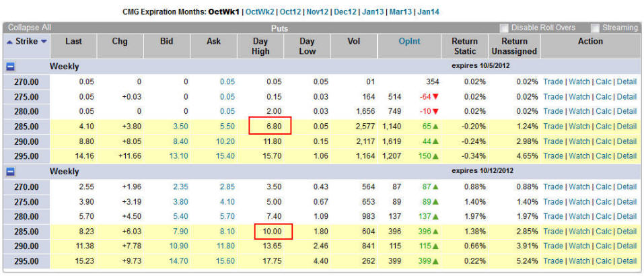Open Trade link for 10/5 285.00 strike
The width and height of the screenshot is (644, 276).
point(553,127)
